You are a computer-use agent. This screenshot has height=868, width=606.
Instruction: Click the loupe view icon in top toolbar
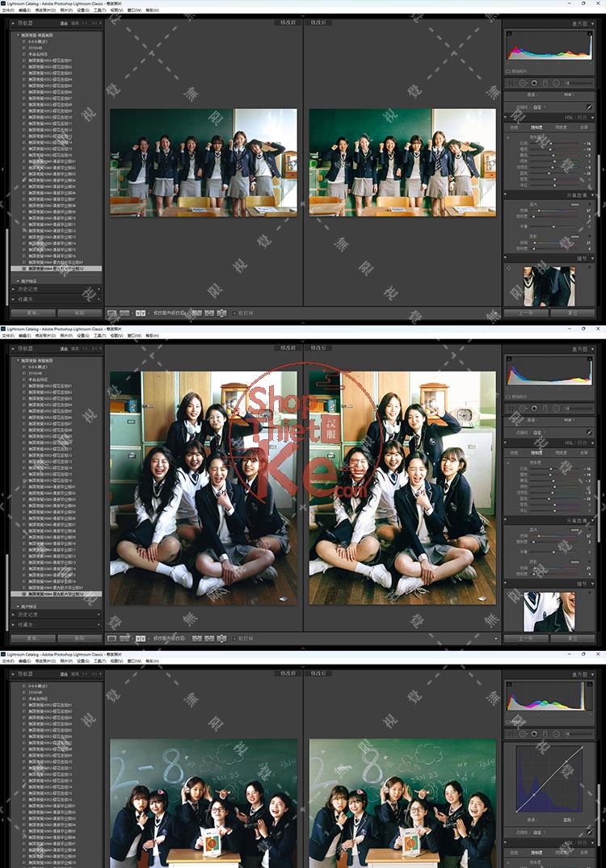tap(112, 312)
